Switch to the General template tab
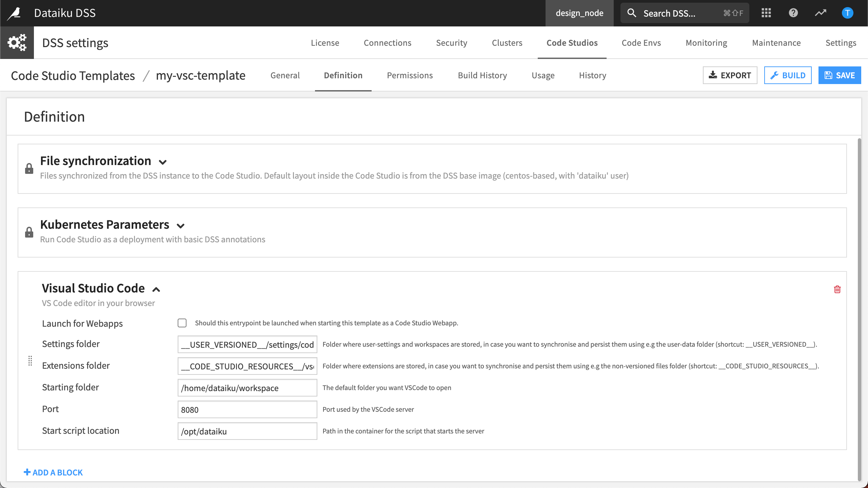The image size is (868, 488). (x=285, y=75)
